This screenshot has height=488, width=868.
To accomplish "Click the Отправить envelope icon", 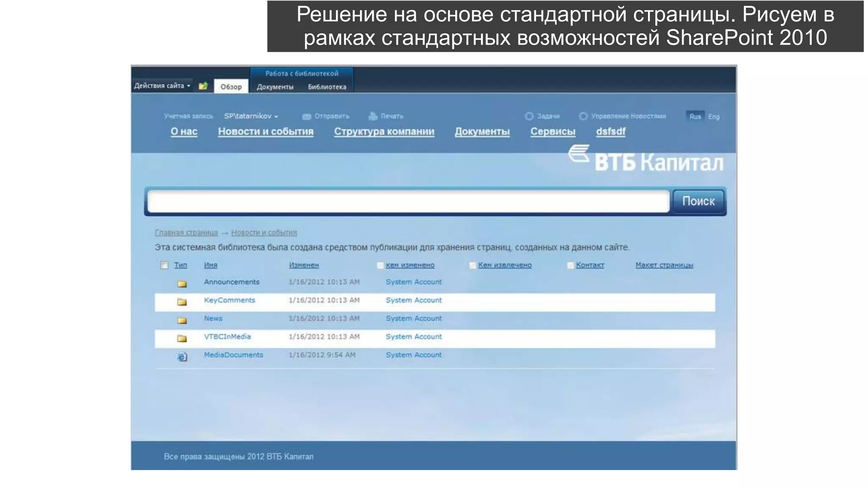I will [x=306, y=116].
